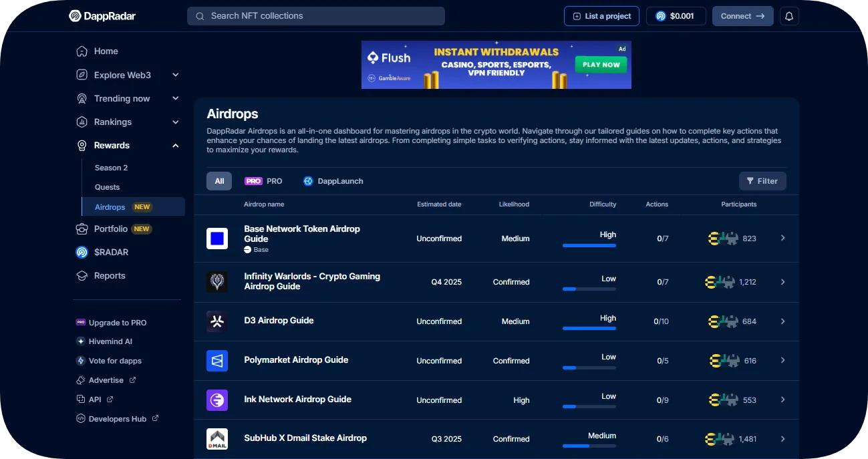Select the All airdrops tab
The image size is (868, 459).
click(x=219, y=181)
